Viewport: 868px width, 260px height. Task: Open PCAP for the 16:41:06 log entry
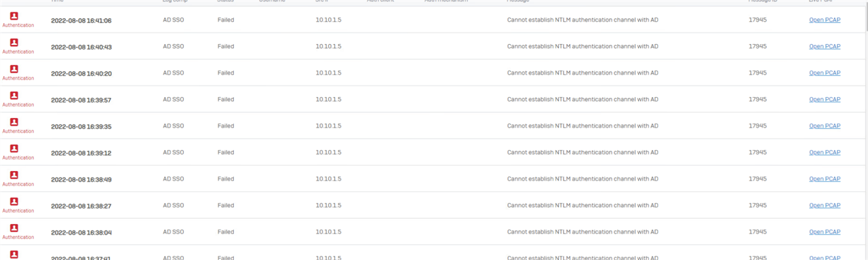[825, 20]
